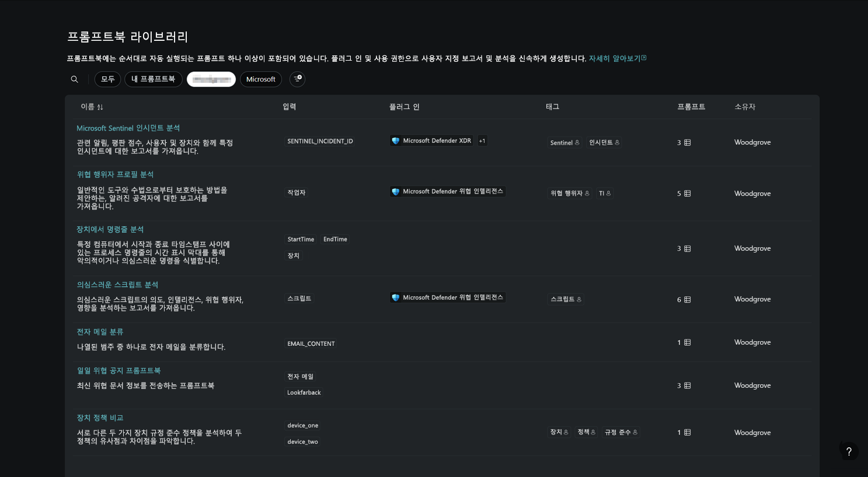Open 장치에서 명령줄 분석 promptbook

[110, 230]
